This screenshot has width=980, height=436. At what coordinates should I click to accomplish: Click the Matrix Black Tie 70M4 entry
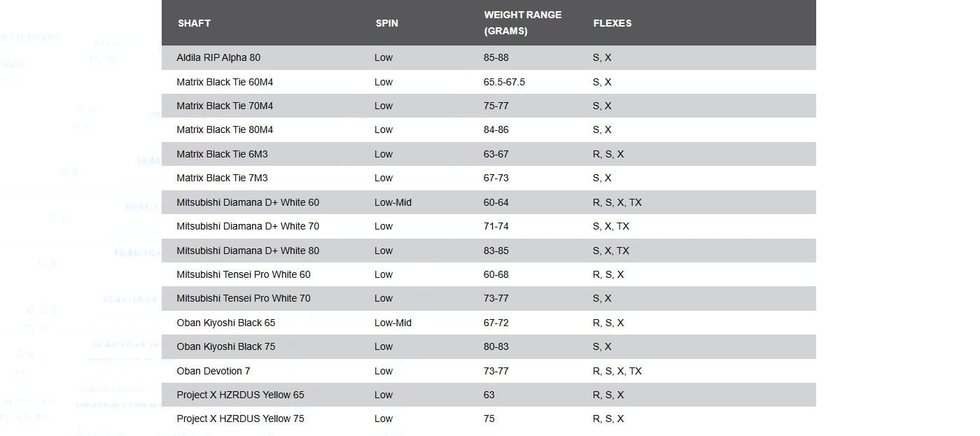click(225, 106)
